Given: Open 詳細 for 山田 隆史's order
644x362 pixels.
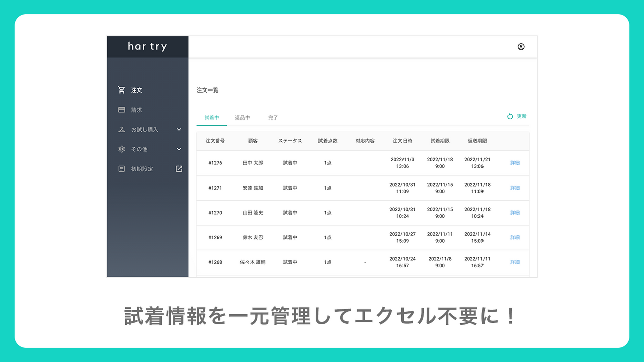Looking at the screenshot, I should pos(514,212).
